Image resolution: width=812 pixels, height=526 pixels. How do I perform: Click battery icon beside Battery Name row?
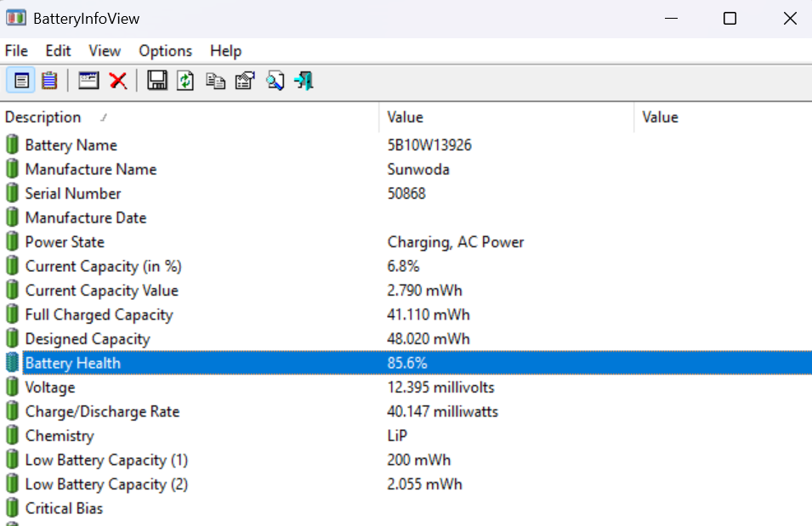tap(12, 144)
